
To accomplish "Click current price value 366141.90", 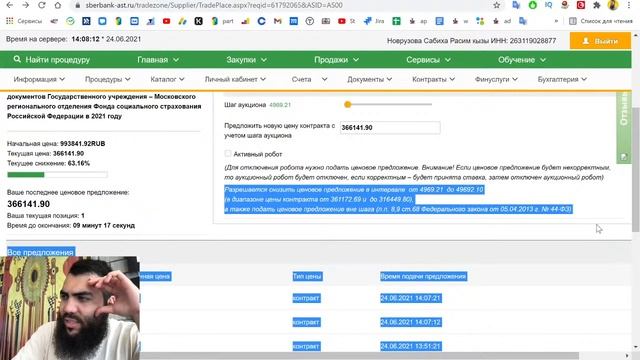I will pyautogui.click(x=68, y=153).
